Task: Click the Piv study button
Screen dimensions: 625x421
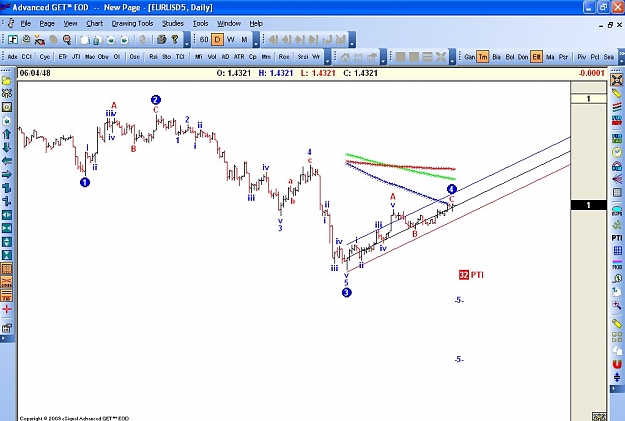Action: coord(582,57)
